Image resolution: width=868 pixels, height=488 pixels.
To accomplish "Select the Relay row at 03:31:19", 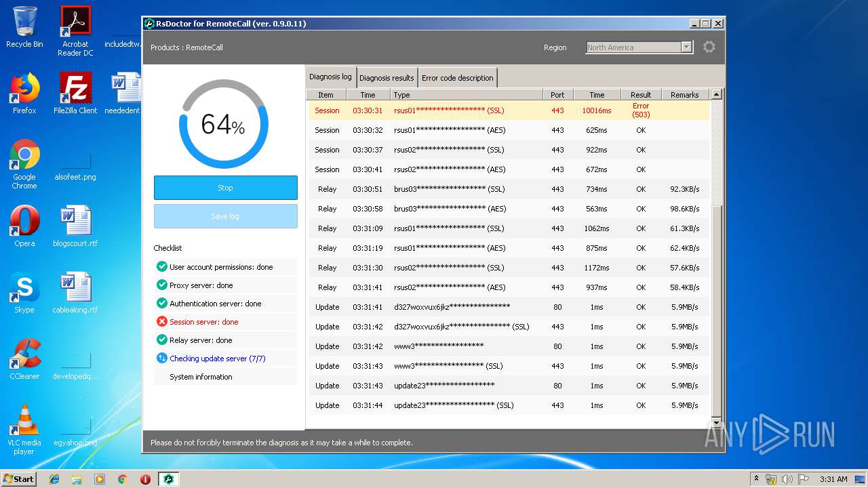I will click(x=509, y=248).
